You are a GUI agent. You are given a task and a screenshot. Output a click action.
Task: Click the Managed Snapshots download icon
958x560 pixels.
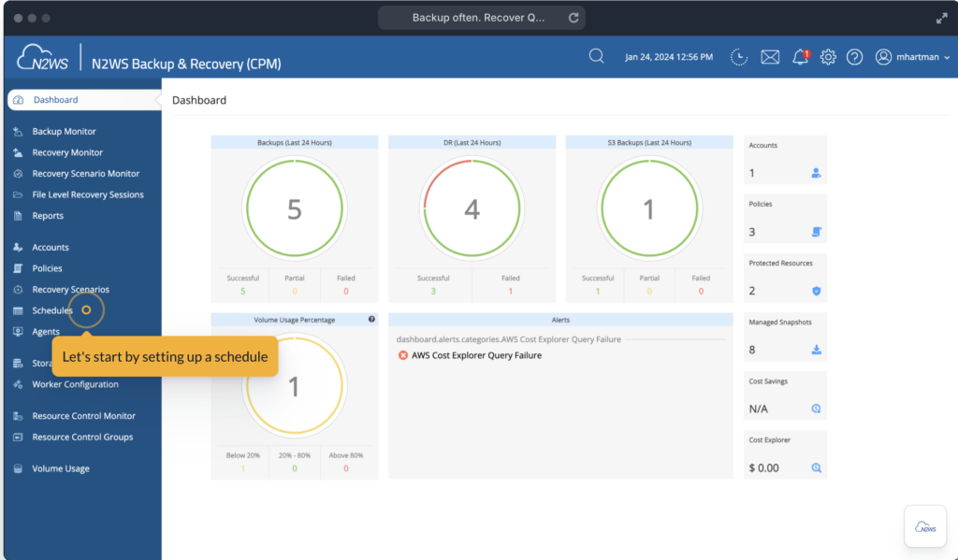pyautogui.click(x=816, y=350)
